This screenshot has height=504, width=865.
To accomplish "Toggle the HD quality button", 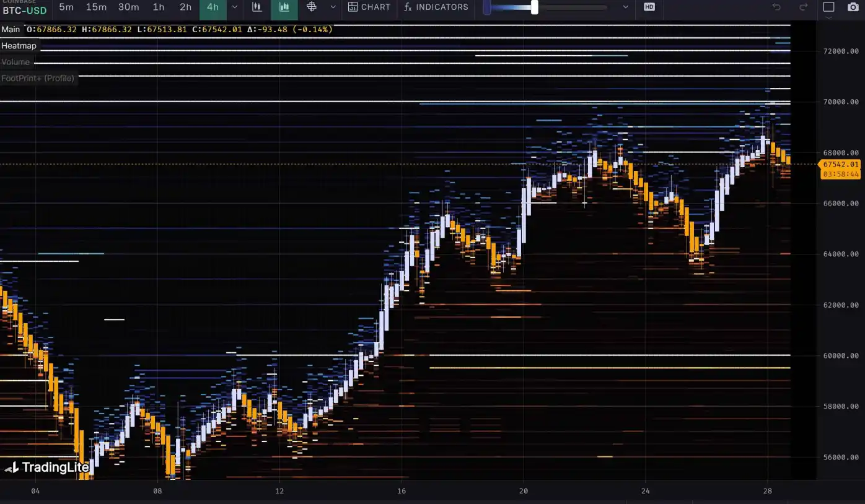I will click(x=649, y=7).
